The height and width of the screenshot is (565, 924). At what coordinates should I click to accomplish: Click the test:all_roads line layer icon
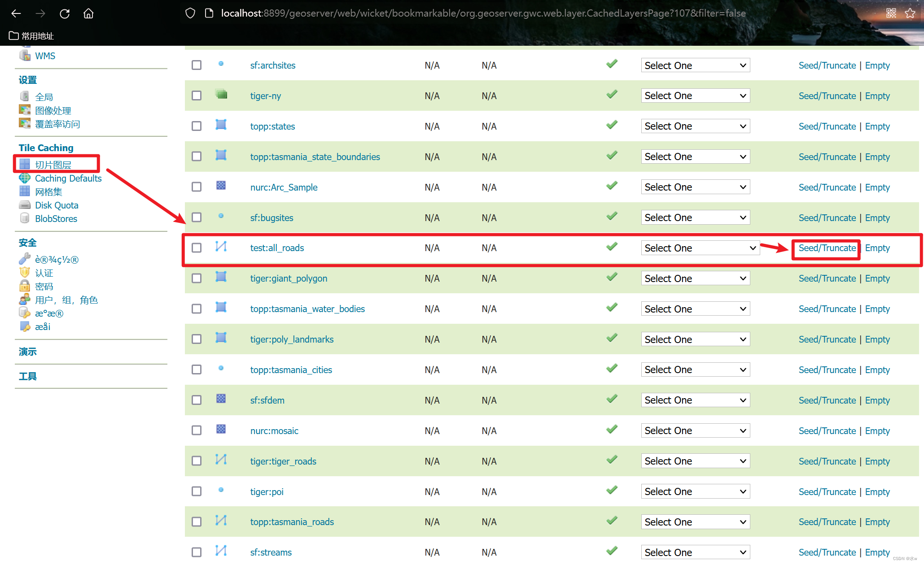(x=221, y=247)
